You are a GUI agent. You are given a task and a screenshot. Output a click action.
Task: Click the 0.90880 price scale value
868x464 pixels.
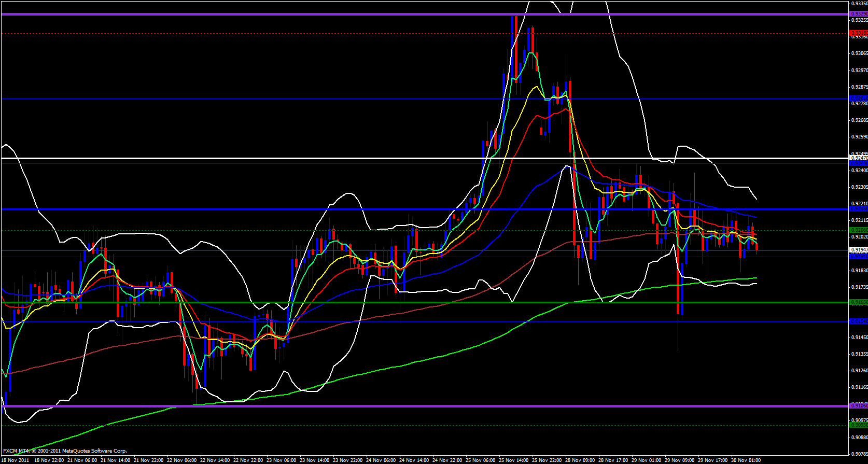(859, 437)
